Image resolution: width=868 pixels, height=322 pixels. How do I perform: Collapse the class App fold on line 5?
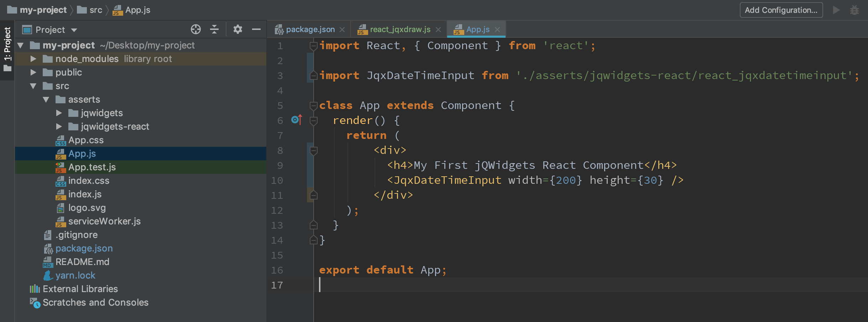[313, 105]
